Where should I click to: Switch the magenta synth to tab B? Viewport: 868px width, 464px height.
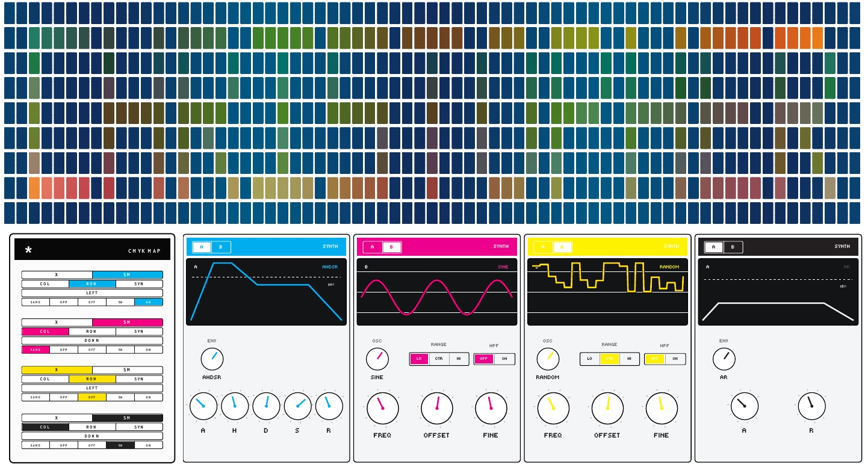coord(391,247)
